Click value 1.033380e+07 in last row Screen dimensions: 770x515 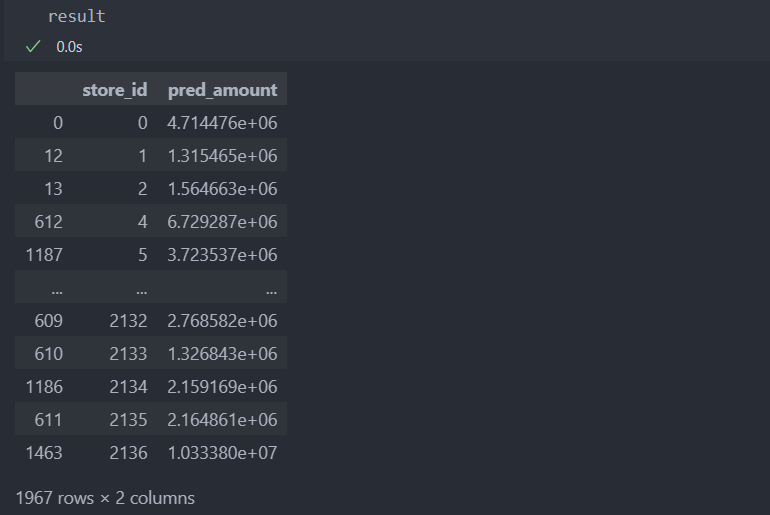point(222,453)
